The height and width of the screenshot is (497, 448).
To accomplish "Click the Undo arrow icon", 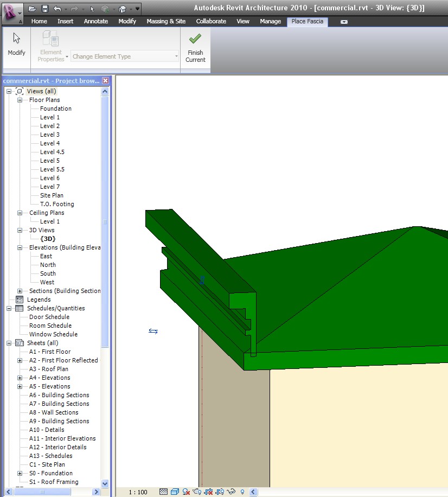I will [57, 9].
